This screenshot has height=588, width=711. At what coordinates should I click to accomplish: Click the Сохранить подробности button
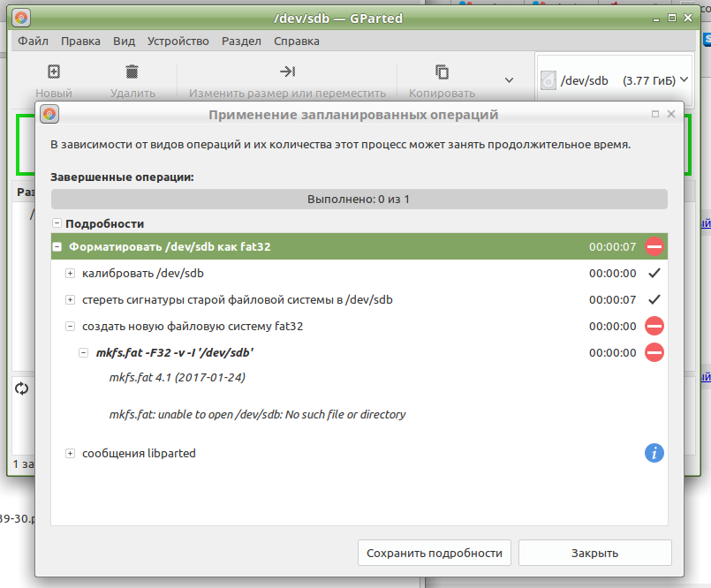tap(435, 553)
